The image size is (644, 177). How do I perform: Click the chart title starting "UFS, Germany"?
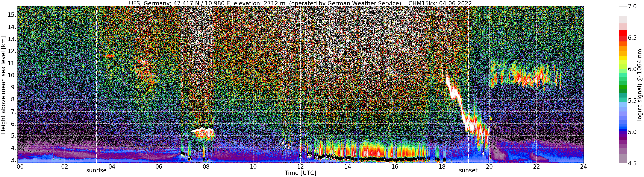[300, 3]
